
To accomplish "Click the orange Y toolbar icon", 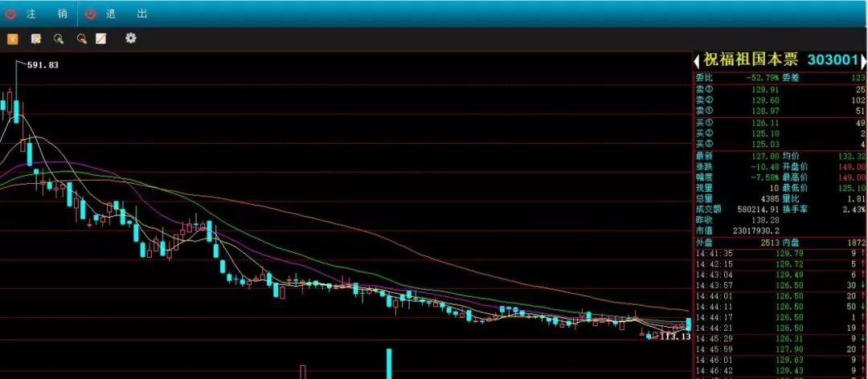I will tap(12, 39).
